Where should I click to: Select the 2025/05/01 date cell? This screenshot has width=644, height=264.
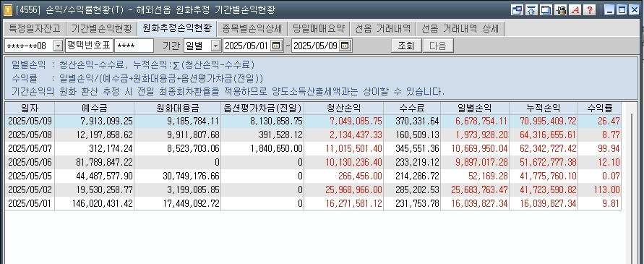pos(30,203)
